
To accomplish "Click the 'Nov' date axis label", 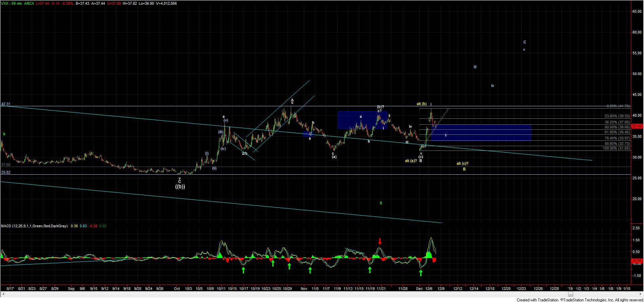I will [304, 289].
